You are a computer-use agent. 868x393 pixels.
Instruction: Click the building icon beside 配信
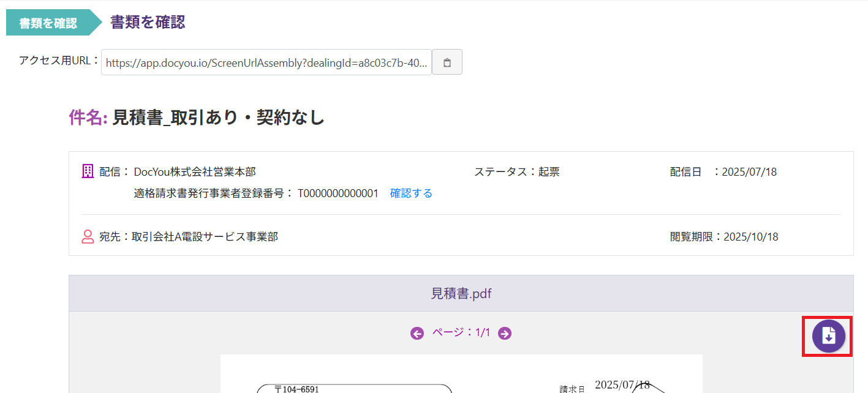coord(88,171)
